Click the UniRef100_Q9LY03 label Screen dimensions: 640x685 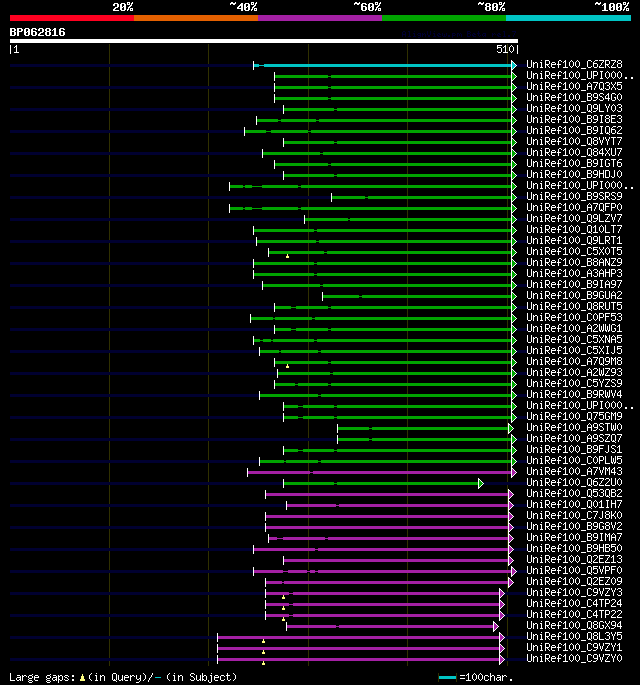[574, 108]
